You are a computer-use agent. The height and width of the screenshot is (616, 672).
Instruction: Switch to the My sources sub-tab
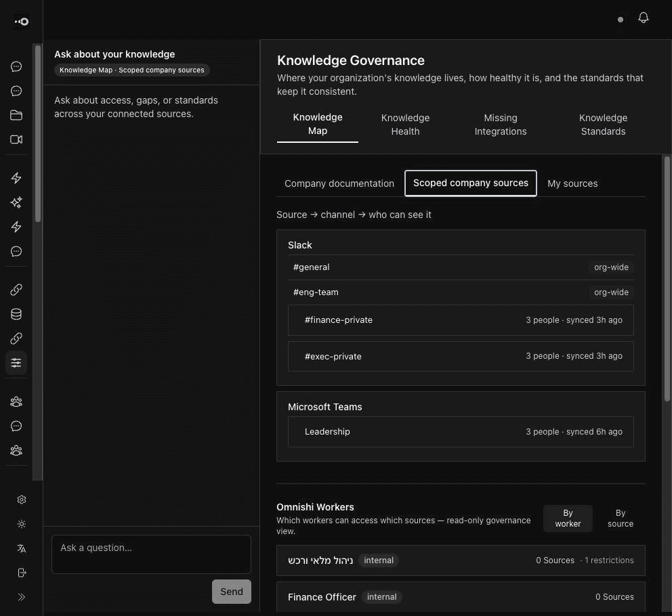tap(572, 183)
